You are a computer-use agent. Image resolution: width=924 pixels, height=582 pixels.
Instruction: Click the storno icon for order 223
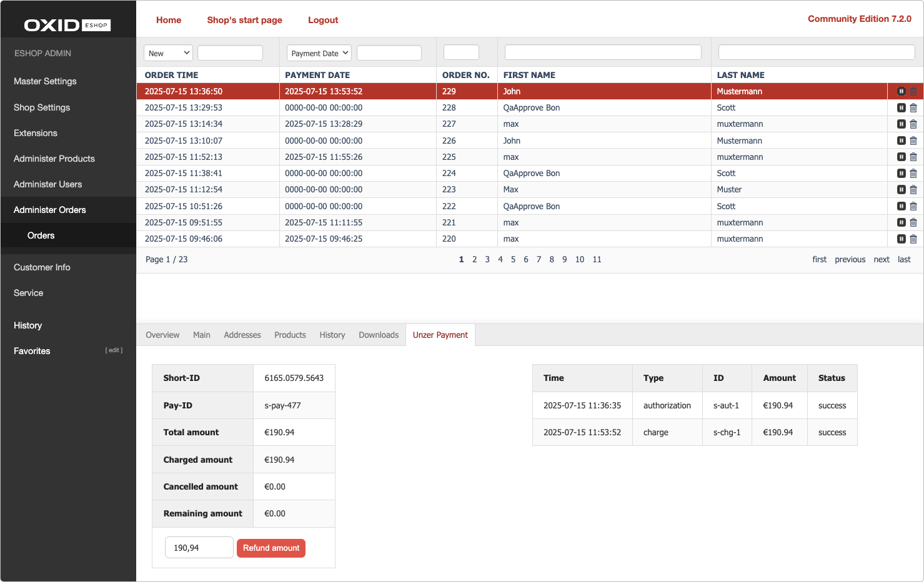902,189
